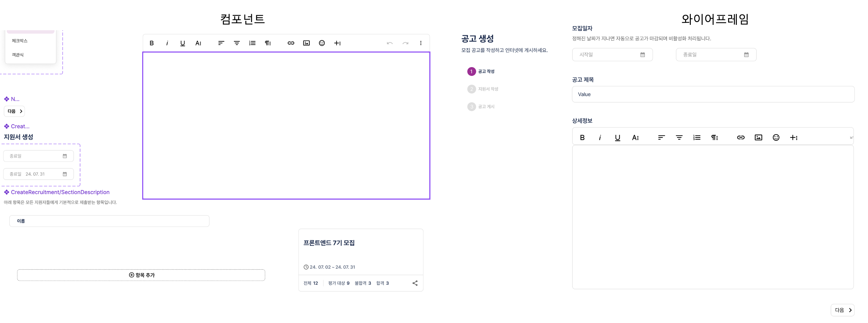The height and width of the screenshot is (323, 868).
Task: Click 항목 추가 button
Action: pos(141,275)
